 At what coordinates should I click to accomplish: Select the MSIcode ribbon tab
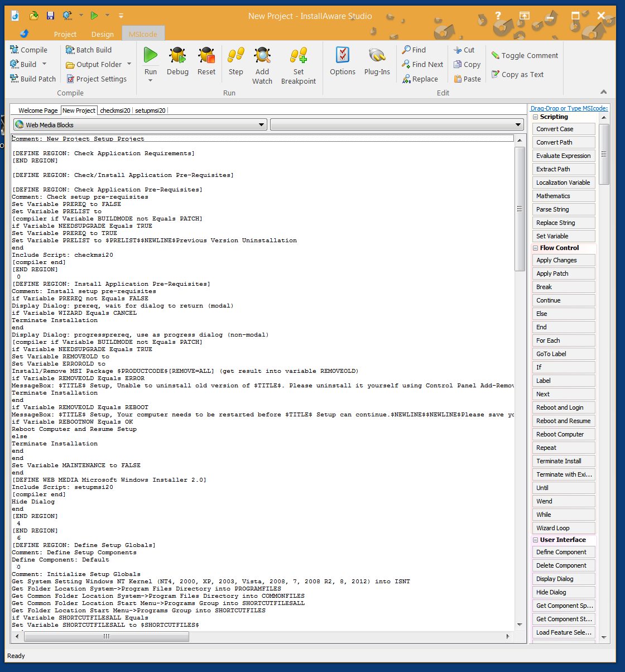point(143,34)
